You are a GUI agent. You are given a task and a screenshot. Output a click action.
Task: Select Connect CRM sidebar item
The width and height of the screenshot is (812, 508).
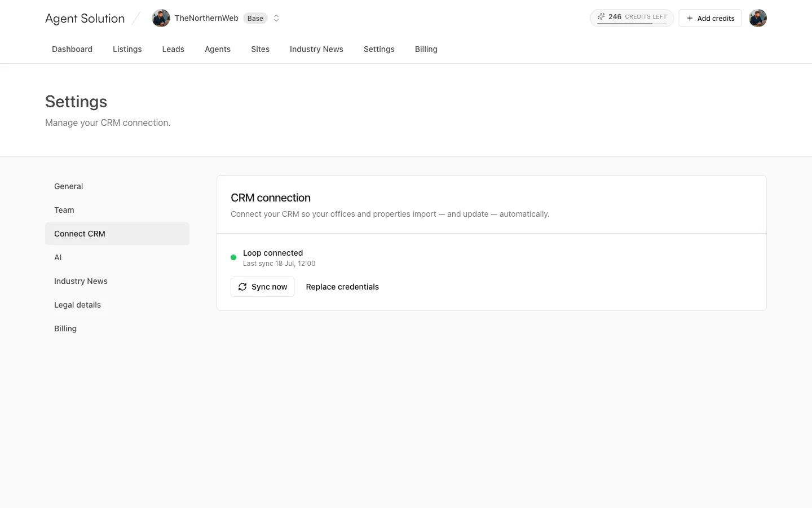pyautogui.click(x=117, y=234)
